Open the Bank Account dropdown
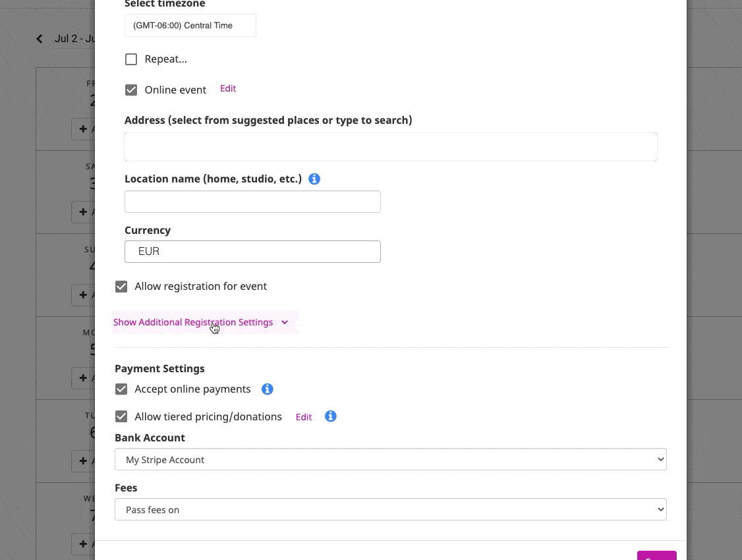The height and width of the screenshot is (560, 742). tap(390, 459)
